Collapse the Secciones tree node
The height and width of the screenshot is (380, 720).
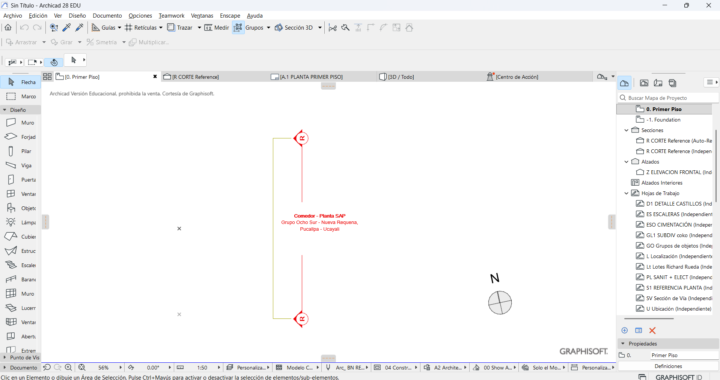point(626,130)
